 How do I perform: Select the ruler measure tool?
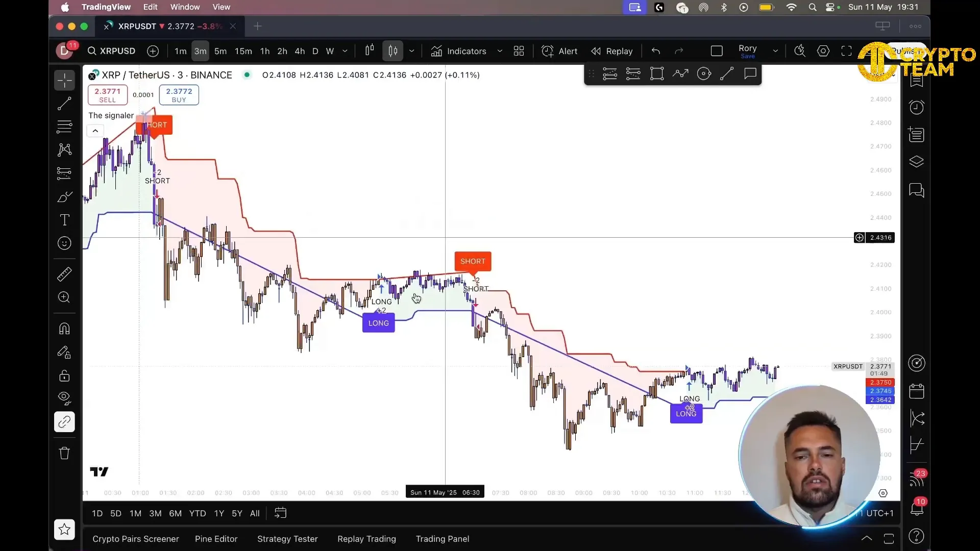[x=64, y=274]
